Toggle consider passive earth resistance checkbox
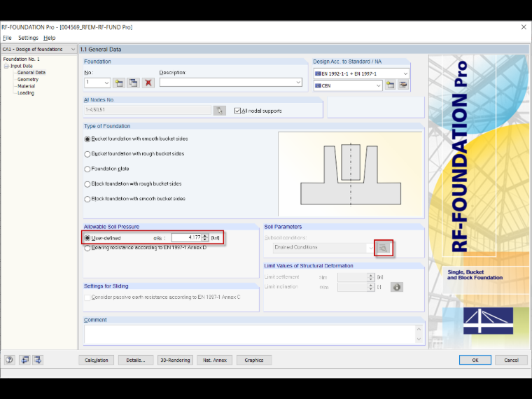532x399 pixels. coord(87,297)
